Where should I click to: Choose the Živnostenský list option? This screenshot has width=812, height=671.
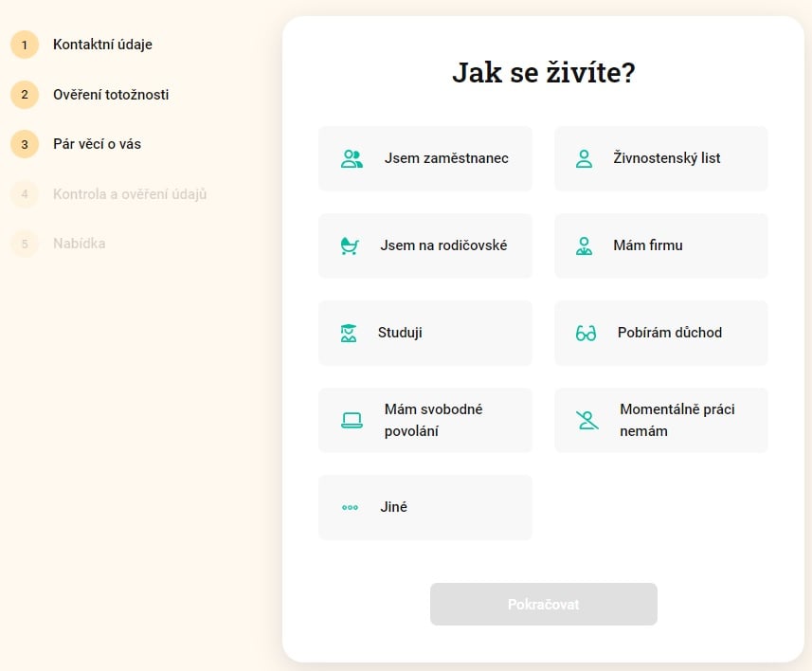point(661,158)
